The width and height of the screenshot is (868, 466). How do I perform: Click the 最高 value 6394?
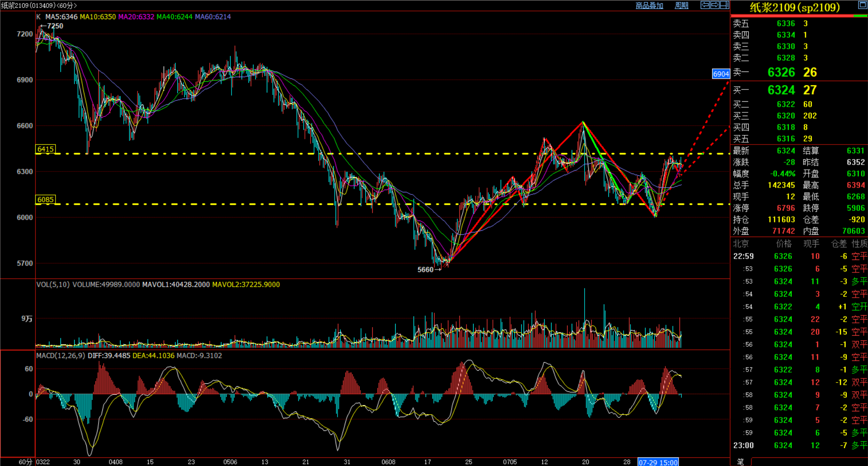click(x=856, y=185)
